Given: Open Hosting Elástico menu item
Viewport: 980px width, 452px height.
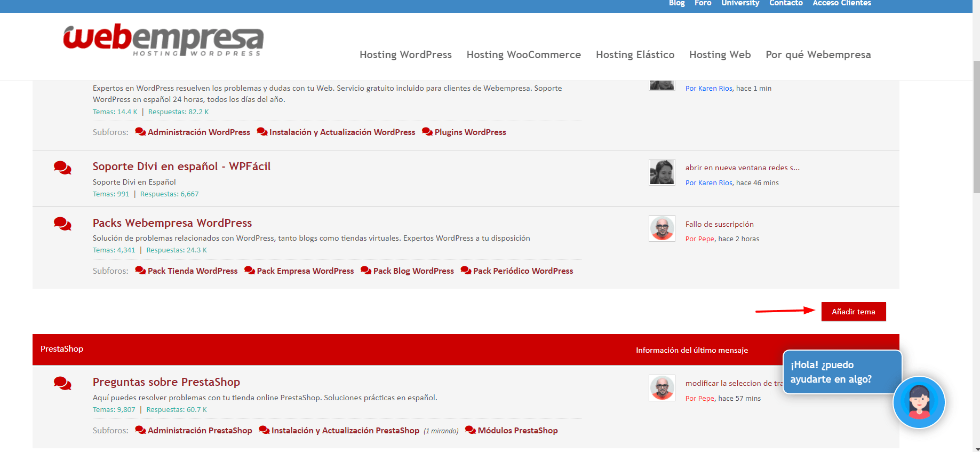Looking at the screenshot, I should [635, 54].
